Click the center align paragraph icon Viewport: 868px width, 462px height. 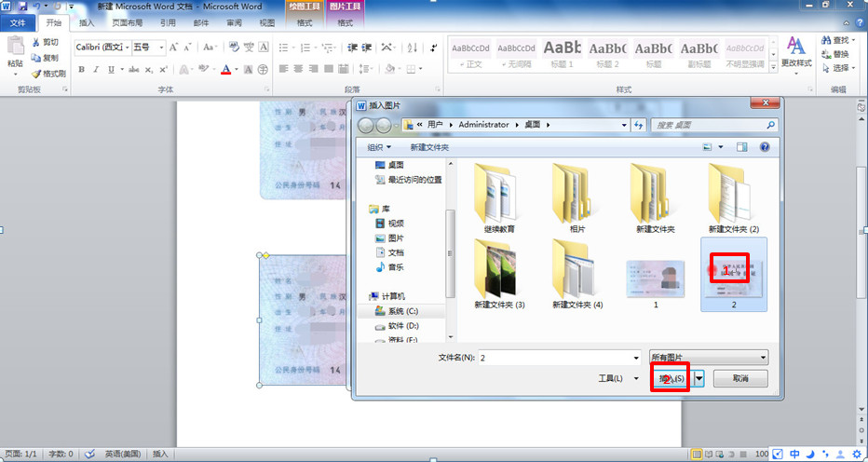click(x=298, y=70)
